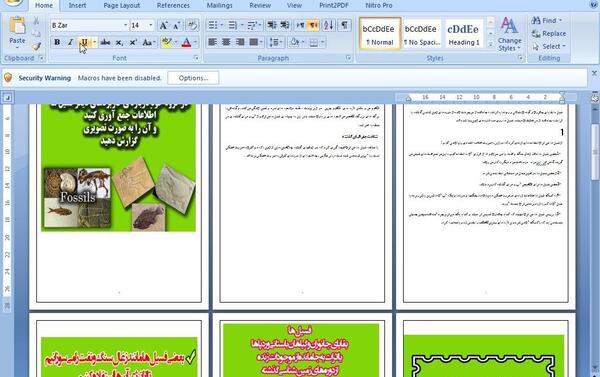Click the security warning Options button
Viewport: 600px width, 377px height.
pyautogui.click(x=193, y=78)
